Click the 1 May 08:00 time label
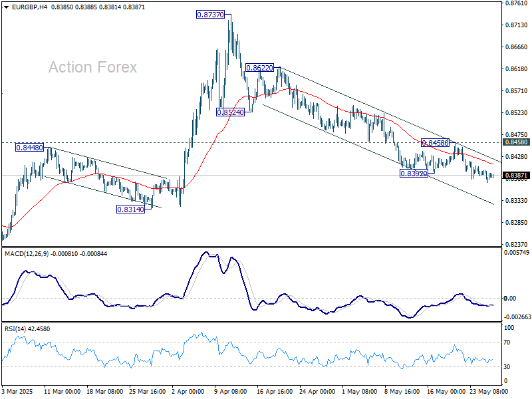The width and height of the screenshot is (532, 399). tap(360, 392)
